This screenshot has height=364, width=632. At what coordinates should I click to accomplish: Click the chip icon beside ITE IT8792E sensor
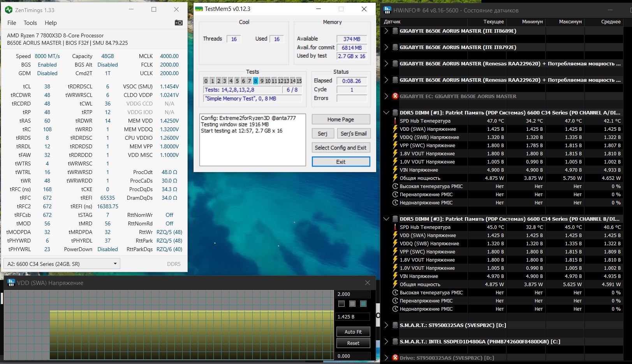point(395,47)
